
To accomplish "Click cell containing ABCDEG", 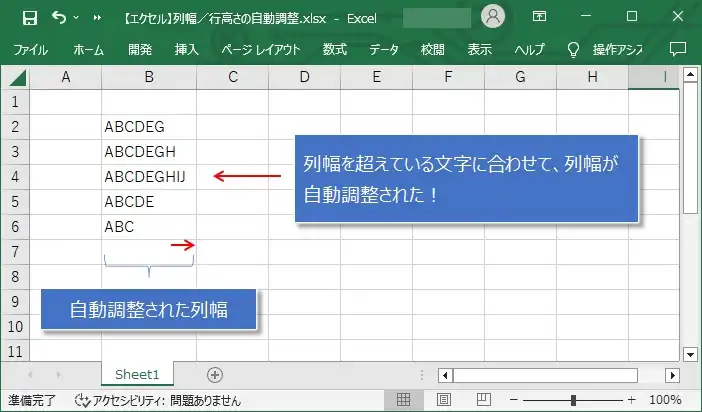I will click(x=149, y=127).
